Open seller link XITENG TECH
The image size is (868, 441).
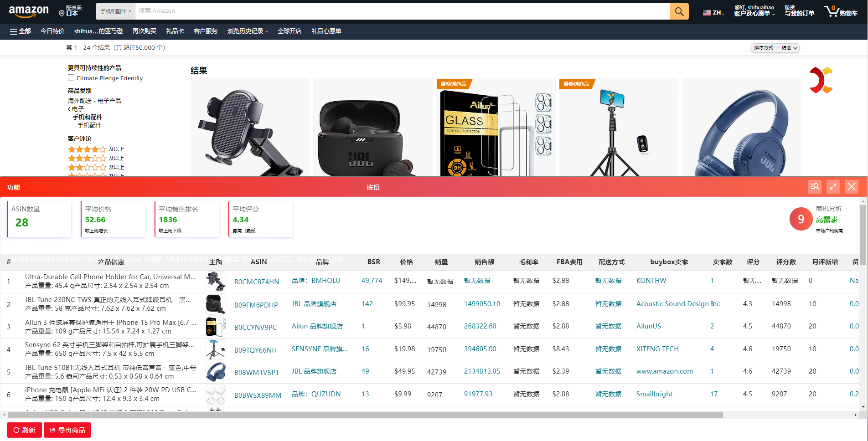point(657,349)
